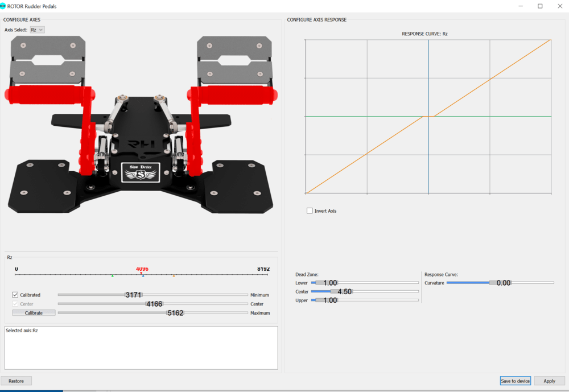Select the orange maximum marker on Rz axis
The width and height of the screenshot is (569, 392).
click(x=174, y=275)
